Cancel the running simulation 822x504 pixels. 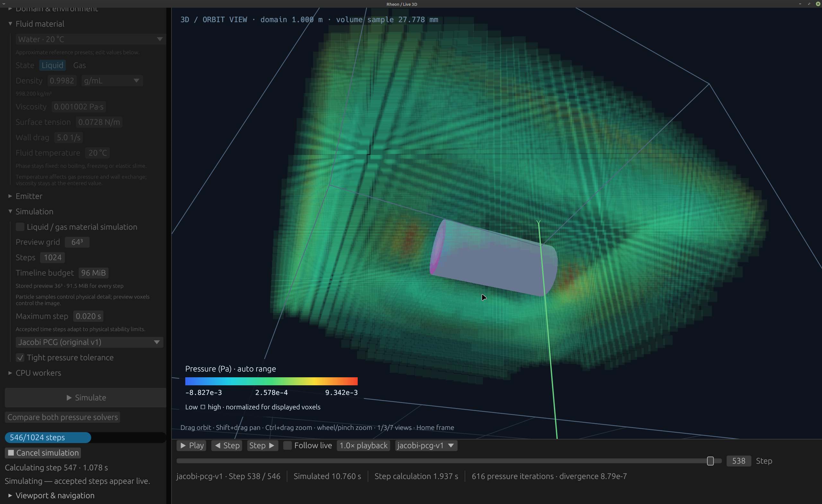(43, 453)
